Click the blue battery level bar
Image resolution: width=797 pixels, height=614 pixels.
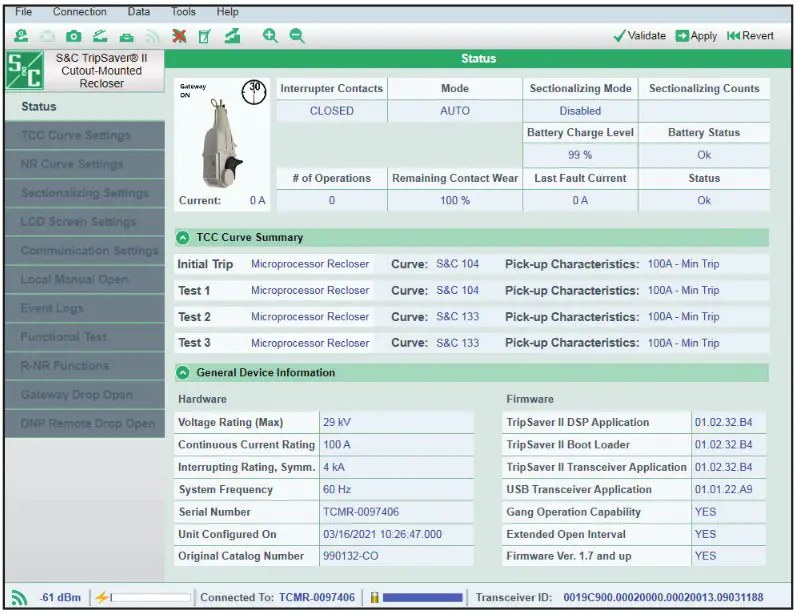pyautogui.click(x=422, y=597)
